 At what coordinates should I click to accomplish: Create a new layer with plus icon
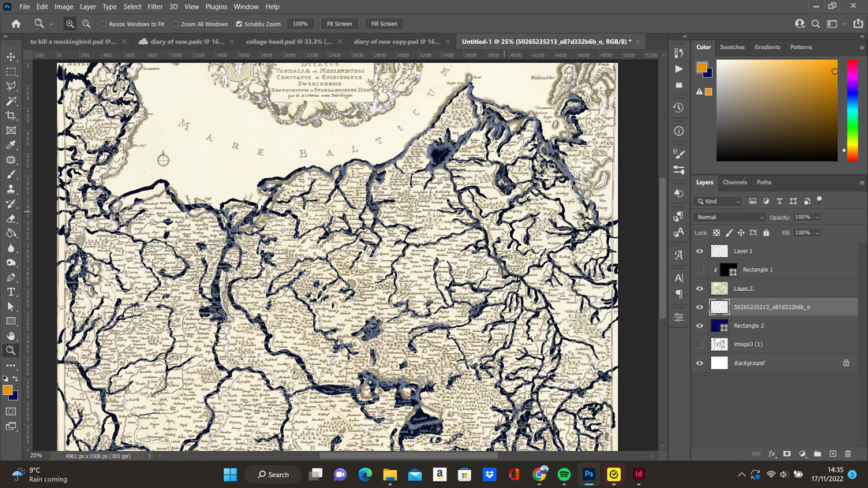[832, 453]
